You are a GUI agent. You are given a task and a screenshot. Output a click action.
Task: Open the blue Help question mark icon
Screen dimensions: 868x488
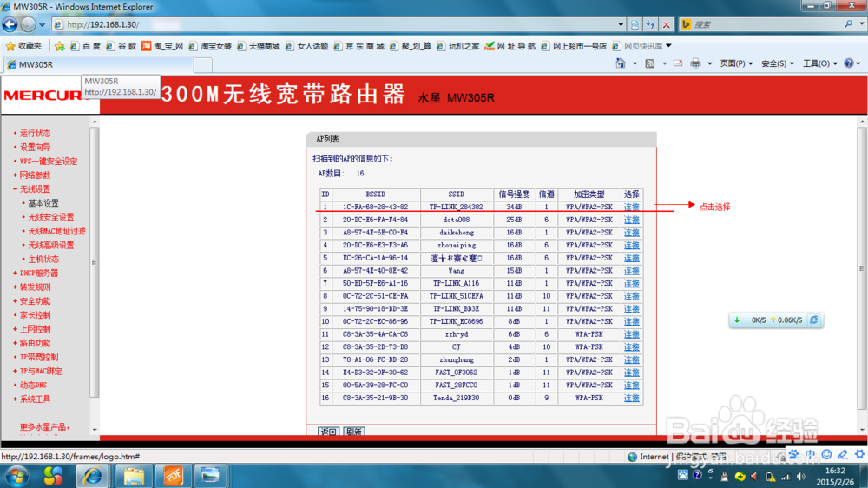tap(848, 63)
